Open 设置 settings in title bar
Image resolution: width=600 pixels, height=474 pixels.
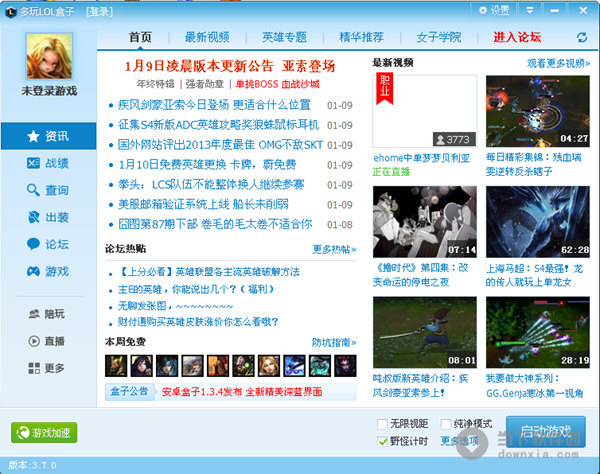[494, 10]
